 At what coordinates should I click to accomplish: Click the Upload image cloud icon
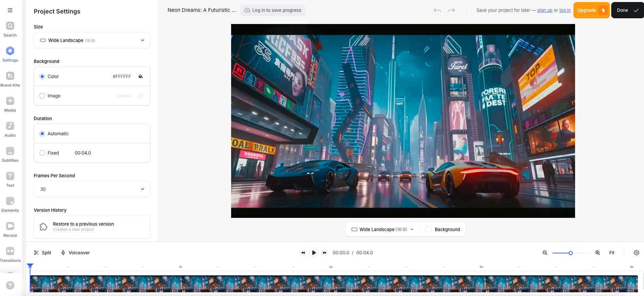[141, 96]
